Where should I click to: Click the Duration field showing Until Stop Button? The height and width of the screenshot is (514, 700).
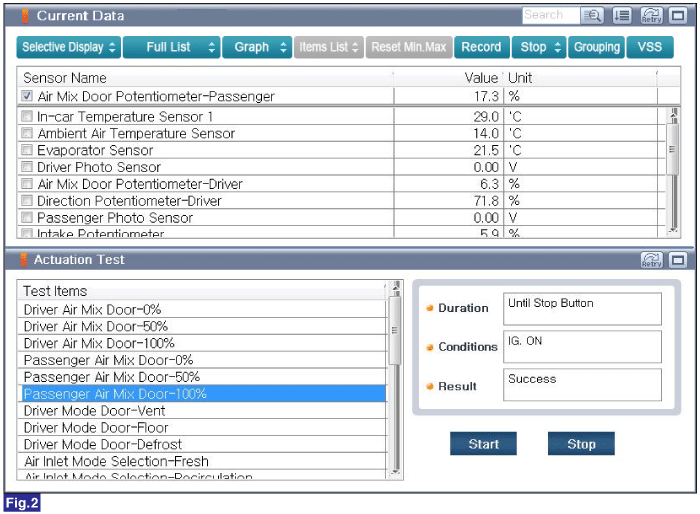582,309
